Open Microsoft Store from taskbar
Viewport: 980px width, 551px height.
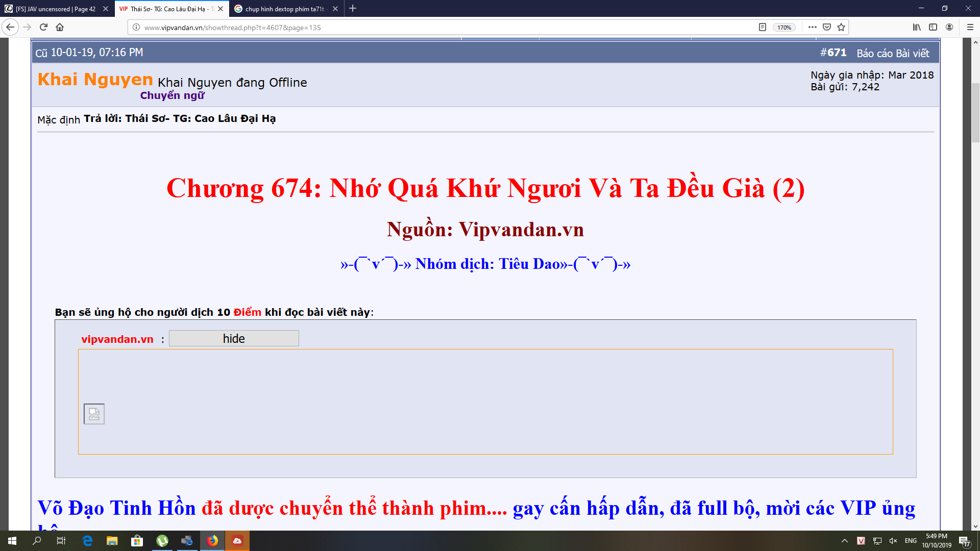click(x=137, y=541)
